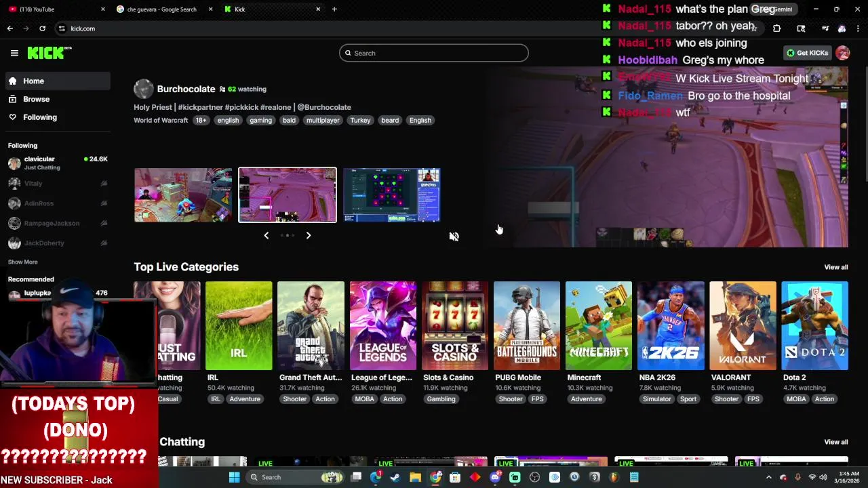Image resolution: width=868 pixels, height=488 pixels.
Task: Select the 18+ stream tag
Action: [201, 120]
